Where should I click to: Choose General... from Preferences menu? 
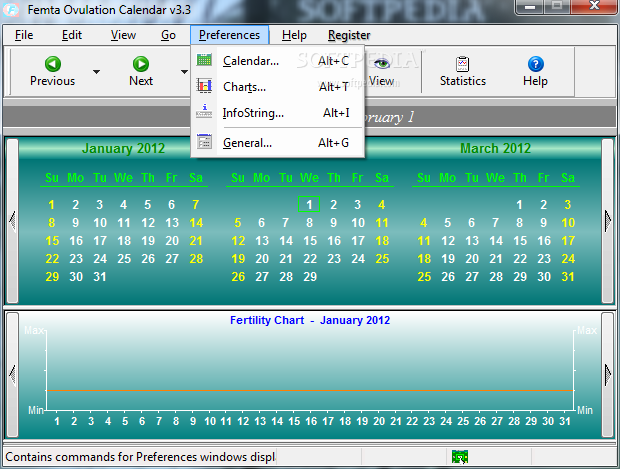click(278, 143)
